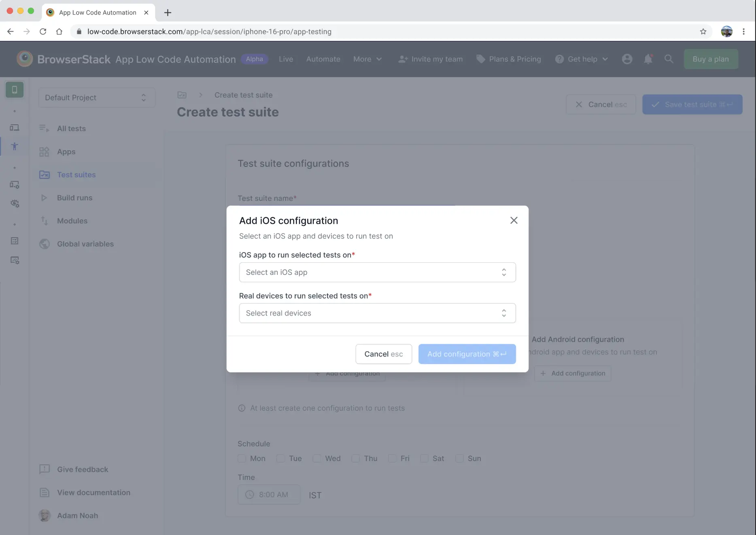Screen dimensions: 756x535
Task: Click the browser address bar URL
Action: pos(209,32)
